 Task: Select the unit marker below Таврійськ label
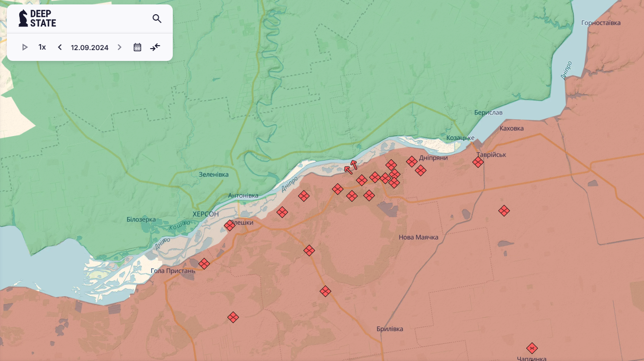[478, 162]
